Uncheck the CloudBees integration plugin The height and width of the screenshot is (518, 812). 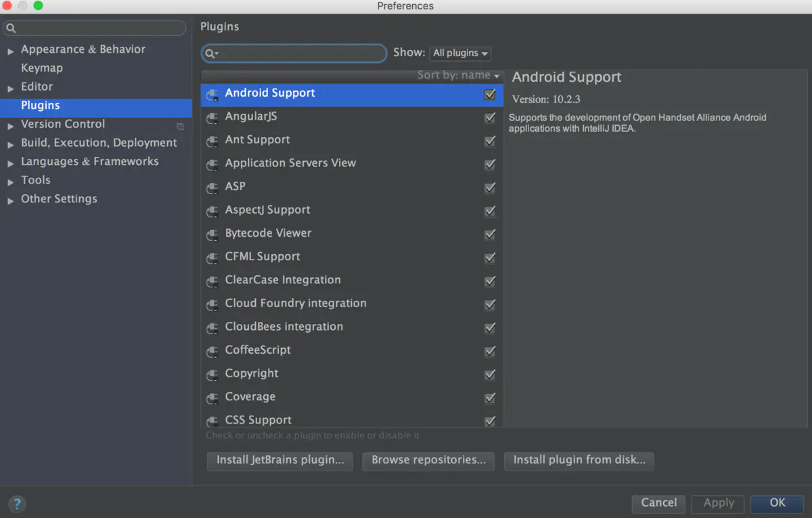pos(490,328)
